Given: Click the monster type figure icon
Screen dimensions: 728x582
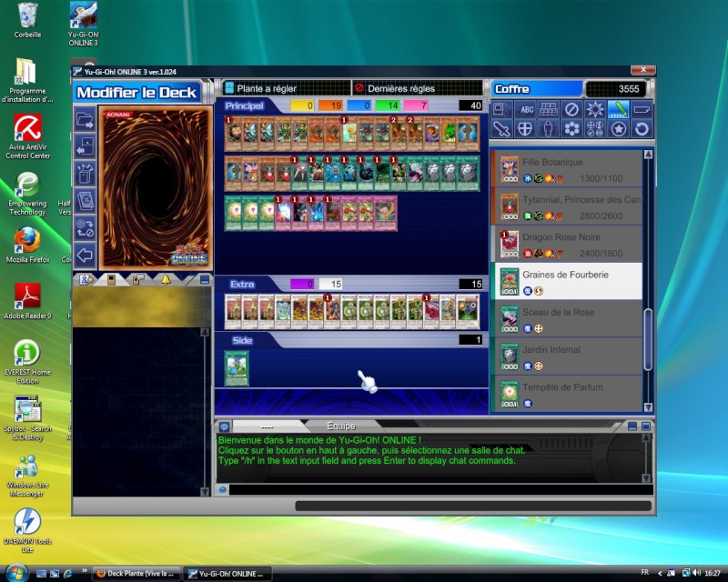Looking at the screenshot, I should coord(549,128).
